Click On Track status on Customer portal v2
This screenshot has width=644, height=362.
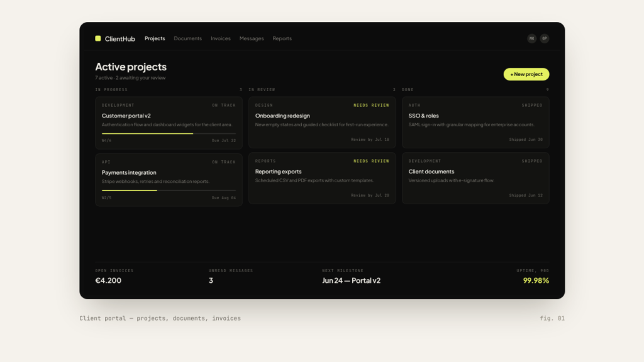point(224,106)
